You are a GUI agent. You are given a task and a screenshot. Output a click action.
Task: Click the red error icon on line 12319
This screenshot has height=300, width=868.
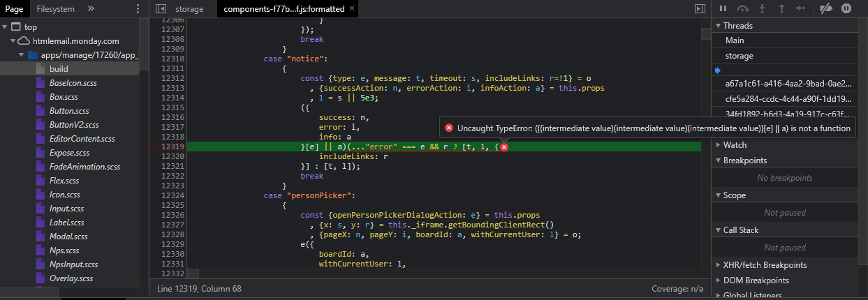(x=503, y=147)
